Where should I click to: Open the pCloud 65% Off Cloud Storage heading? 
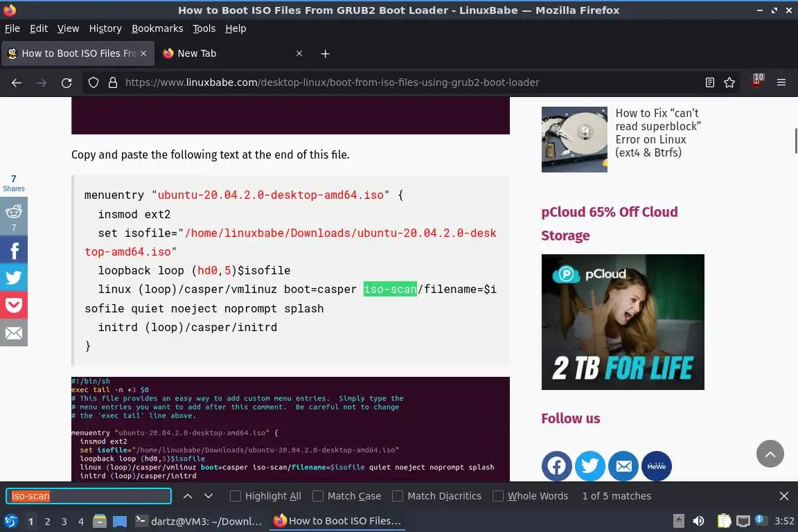609,224
